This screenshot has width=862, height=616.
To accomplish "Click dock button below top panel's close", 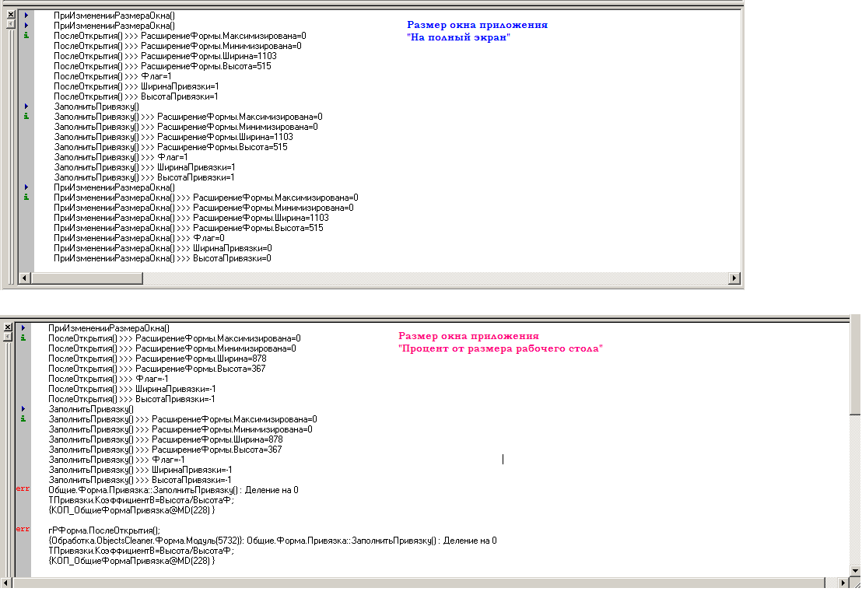I will [x=10, y=25].
